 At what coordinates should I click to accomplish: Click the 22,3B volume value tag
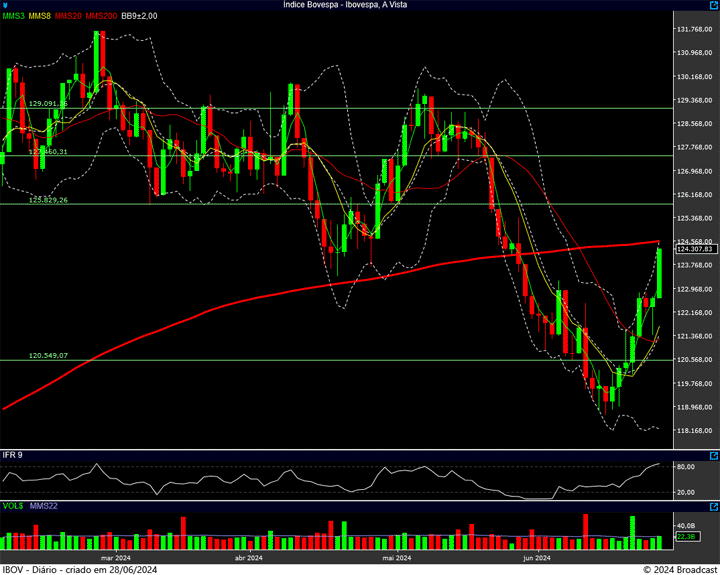(686, 537)
